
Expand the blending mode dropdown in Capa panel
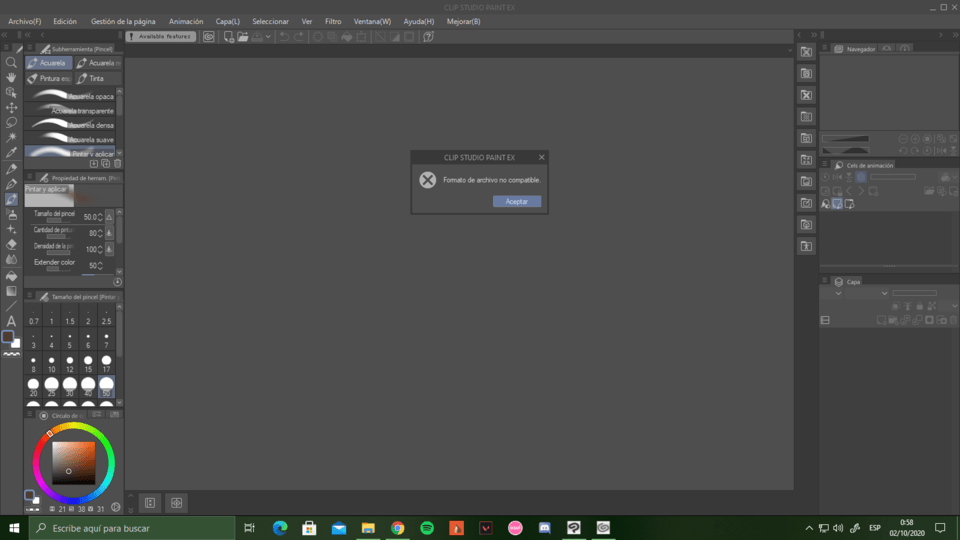pyautogui.click(x=884, y=294)
